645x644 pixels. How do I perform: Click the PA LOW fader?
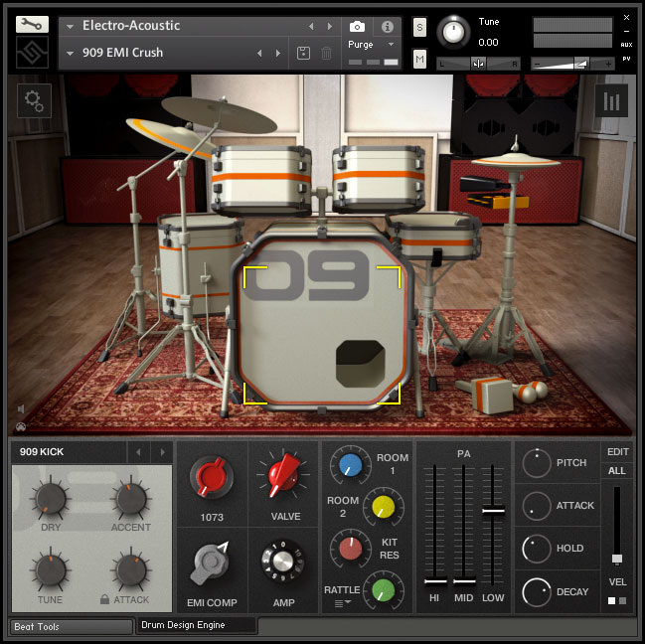point(493,511)
